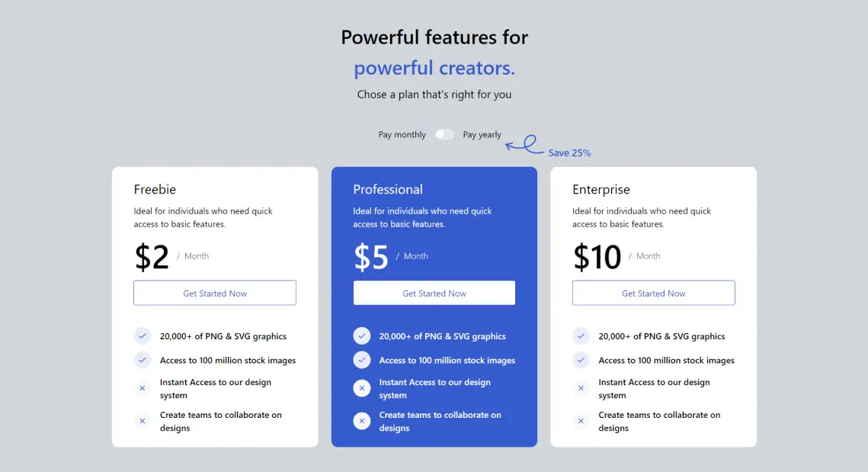
Task: Click the Pay yearly label
Action: [x=482, y=135]
